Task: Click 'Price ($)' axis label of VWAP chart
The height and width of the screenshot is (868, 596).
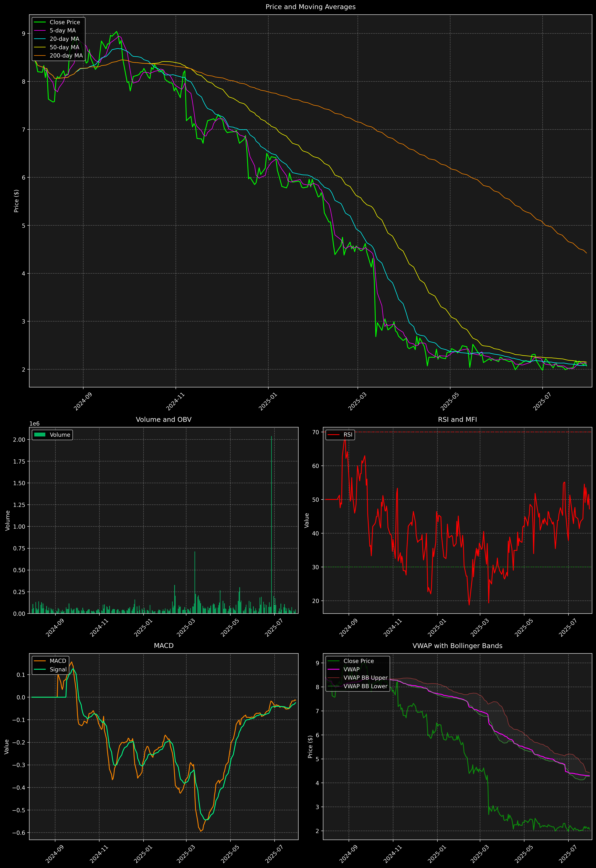Action: 310,747
